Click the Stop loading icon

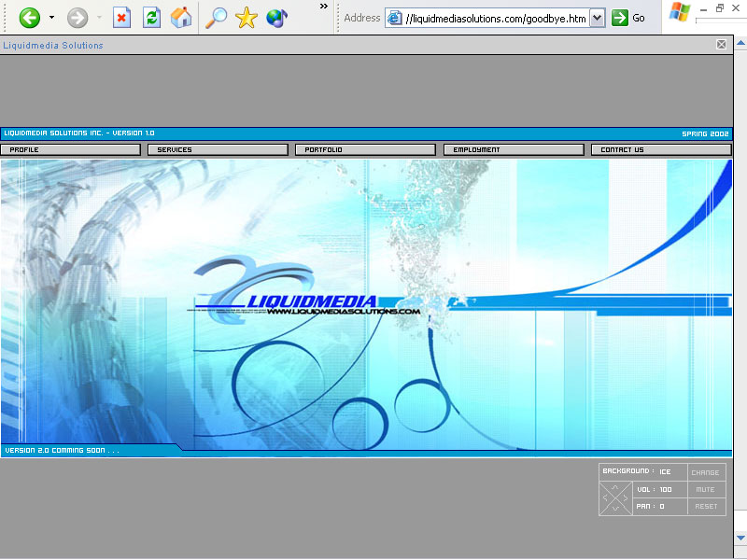(x=121, y=17)
